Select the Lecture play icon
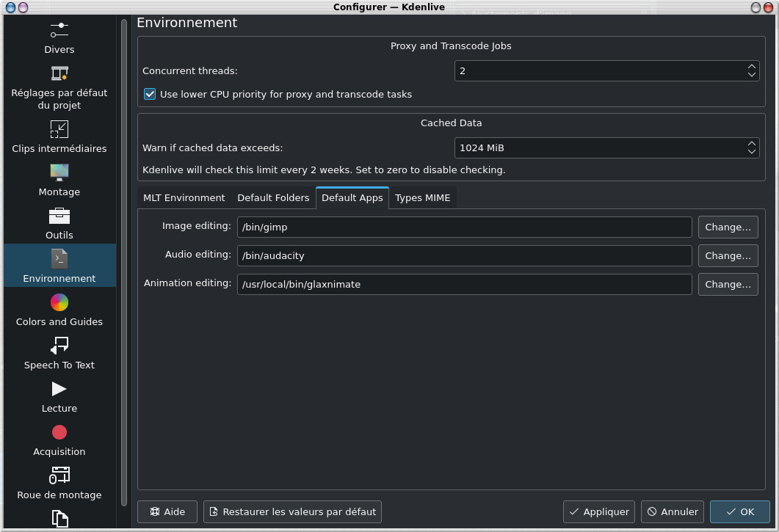The height and width of the screenshot is (532, 779). coord(59,389)
